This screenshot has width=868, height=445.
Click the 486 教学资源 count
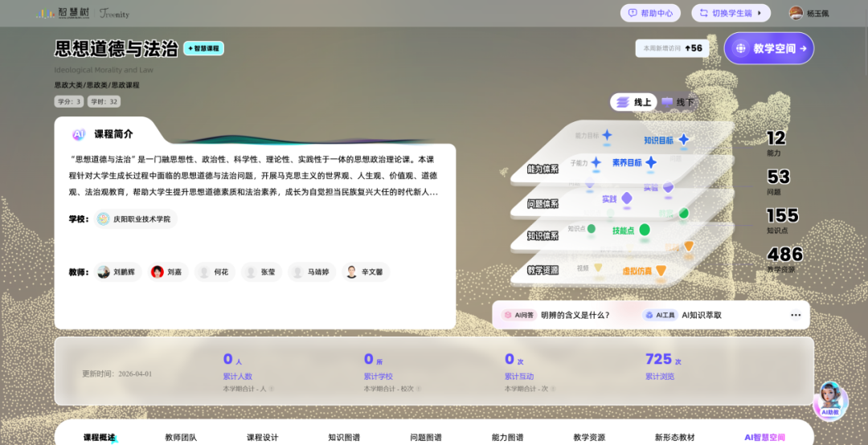coord(784,260)
